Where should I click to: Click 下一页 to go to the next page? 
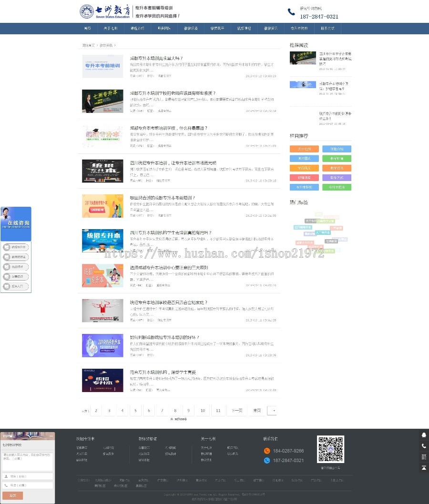[236, 410]
